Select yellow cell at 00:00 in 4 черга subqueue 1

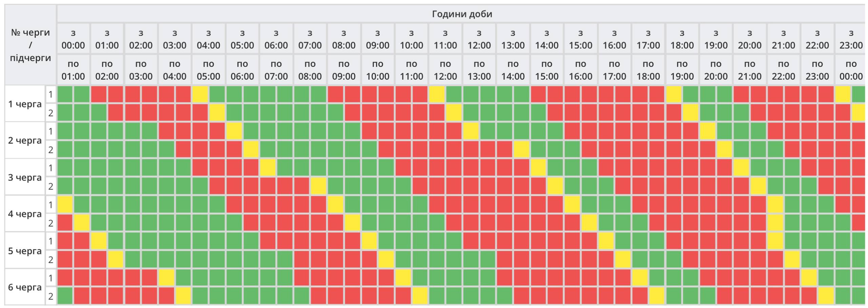65,205
